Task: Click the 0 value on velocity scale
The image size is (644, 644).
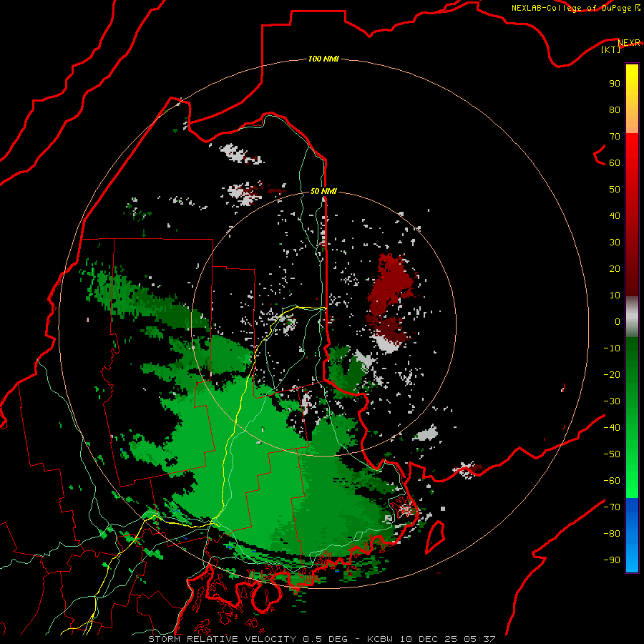Action: (618, 321)
